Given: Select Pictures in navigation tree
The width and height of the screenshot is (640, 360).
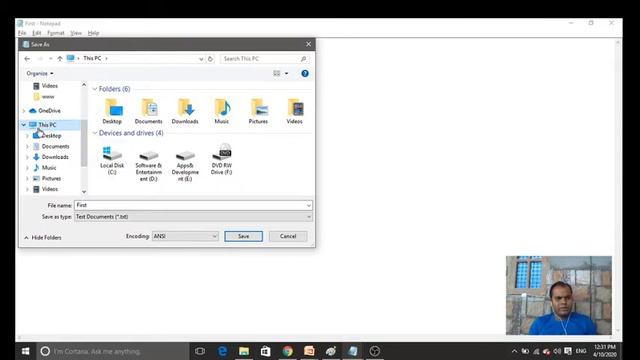Looking at the screenshot, I should [51, 179].
